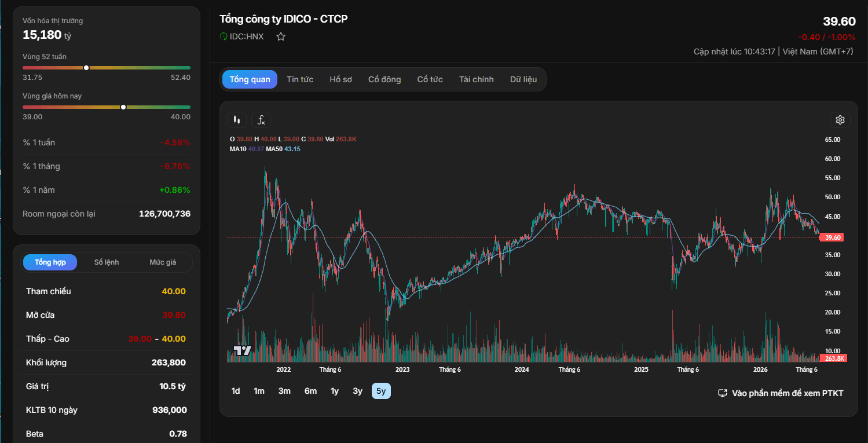Image resolution: width=868 pixels, height=443 pixels.
Task: Click Vào phần mềm để xem PTKT link
Action: tap(788, 393)
